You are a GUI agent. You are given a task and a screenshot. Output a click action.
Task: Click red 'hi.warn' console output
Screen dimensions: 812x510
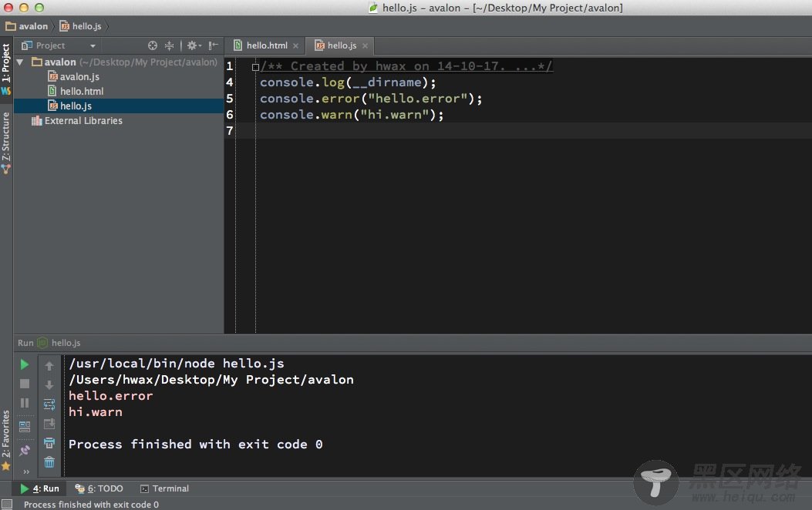[x=96, y=411]
